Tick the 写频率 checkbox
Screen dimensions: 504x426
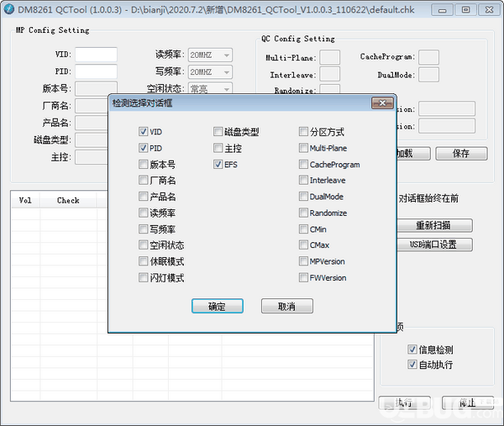(143, 229)
